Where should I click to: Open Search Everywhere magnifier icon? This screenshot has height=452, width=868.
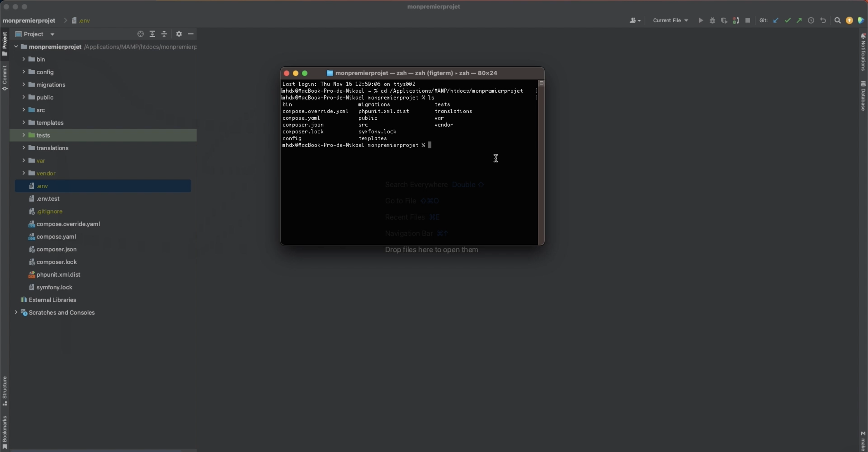click(837, 20)
